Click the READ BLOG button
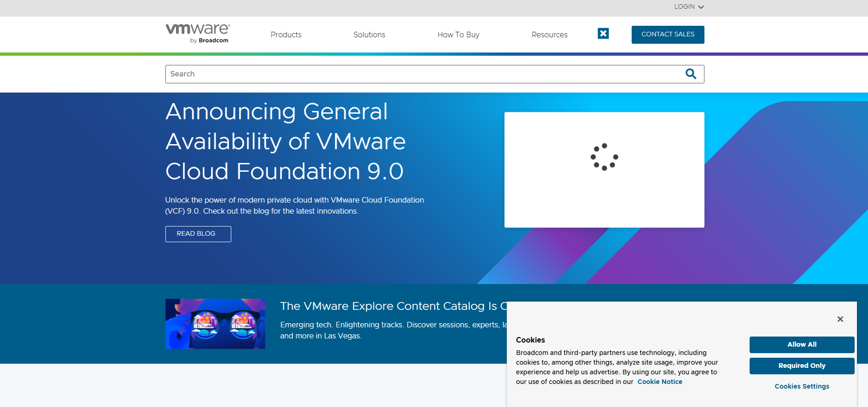868x407 pixels. coord(198,234)
